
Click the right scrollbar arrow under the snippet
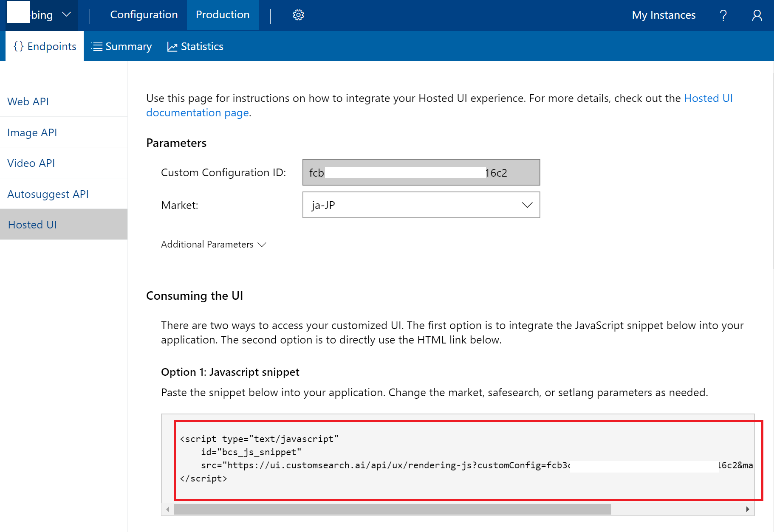point(748,509)
